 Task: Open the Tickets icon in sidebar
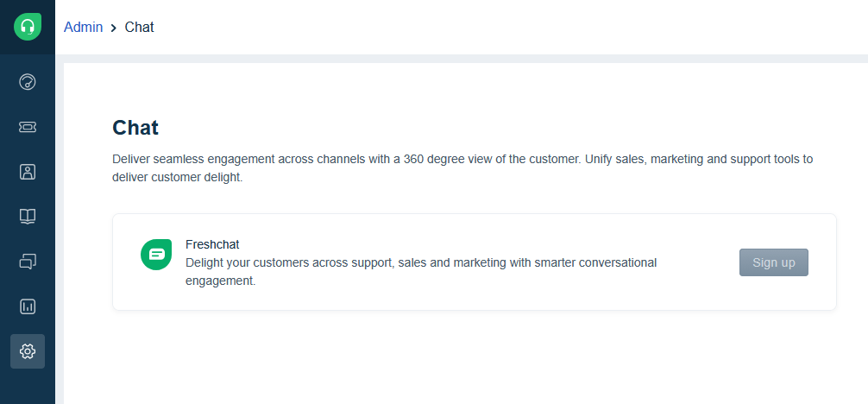[28, 127]
